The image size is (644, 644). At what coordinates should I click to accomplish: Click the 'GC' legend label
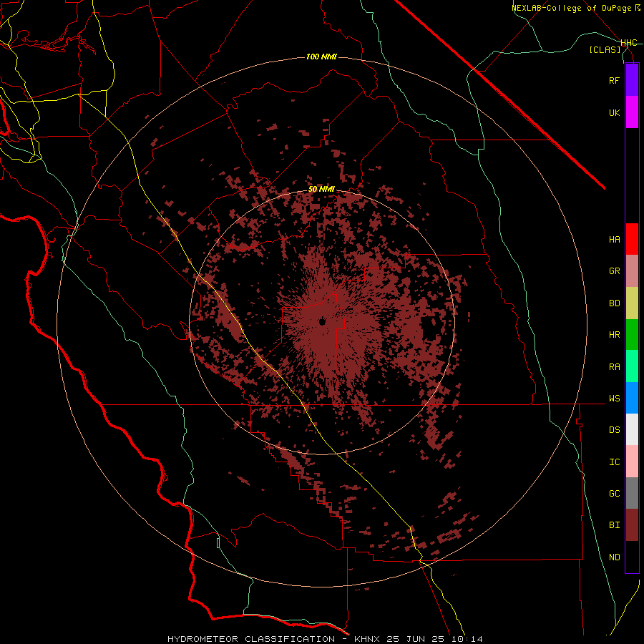(614, 493)
